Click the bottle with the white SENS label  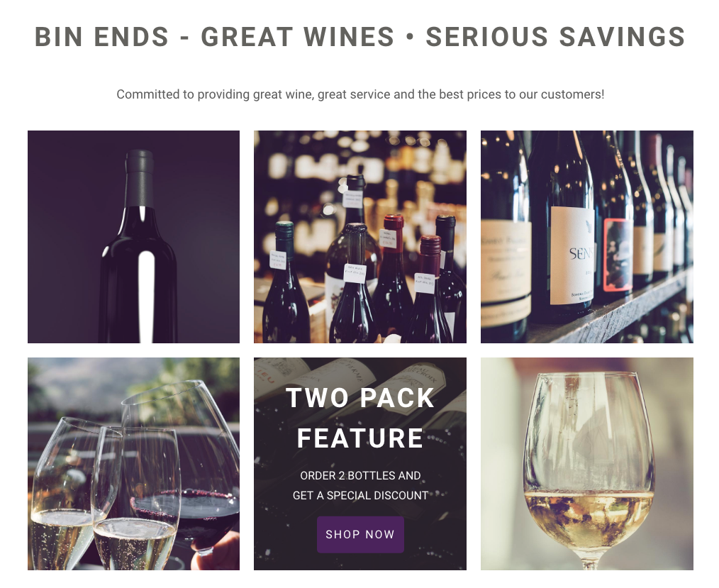[567, 229]
